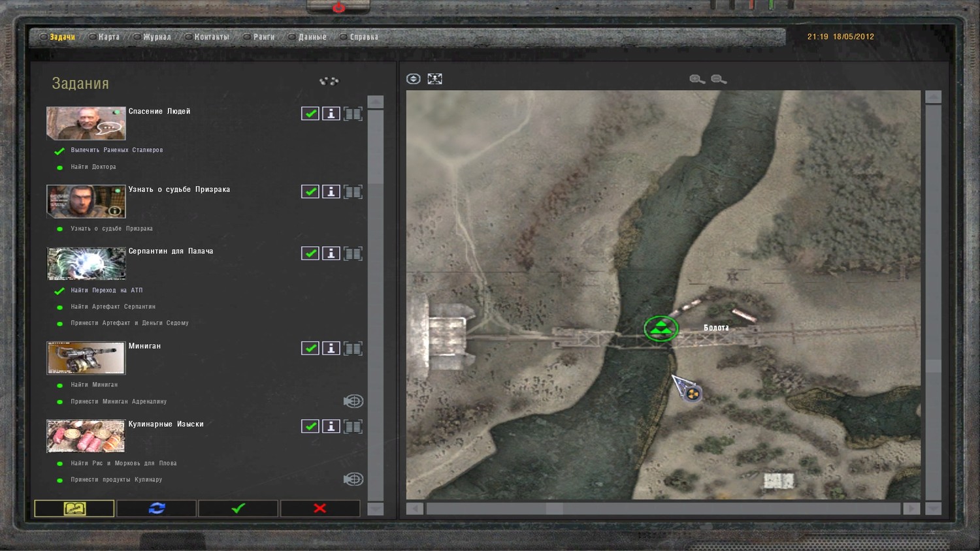Show info for Спасение Людей task
This screenshot has height=551, width=980.
coord(331,114)
